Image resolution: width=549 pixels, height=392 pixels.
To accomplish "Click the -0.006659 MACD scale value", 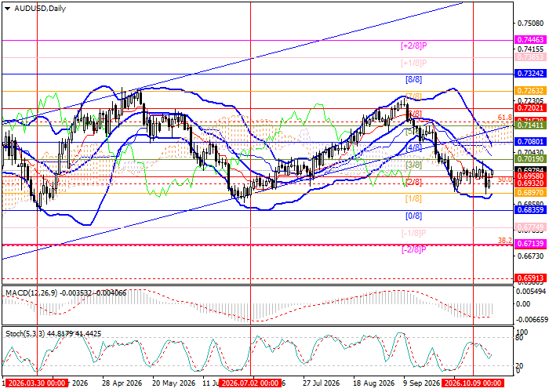I will click(x=532, y=320).
